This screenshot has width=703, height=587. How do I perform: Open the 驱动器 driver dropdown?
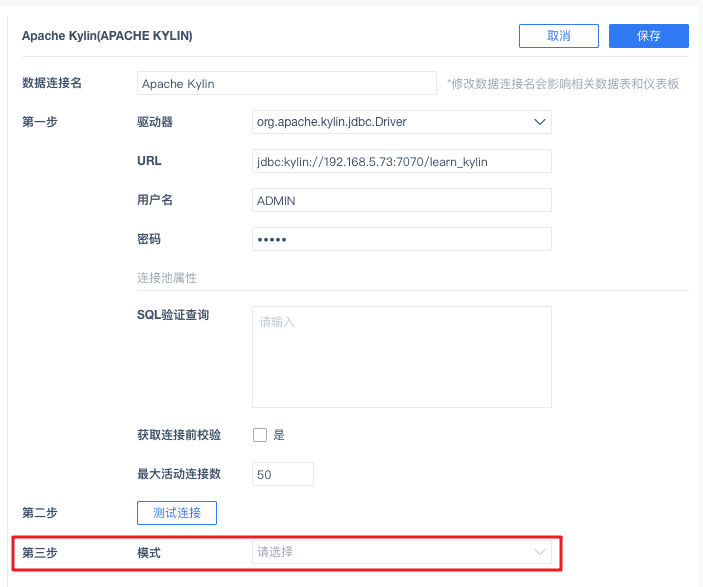(402, 122)
